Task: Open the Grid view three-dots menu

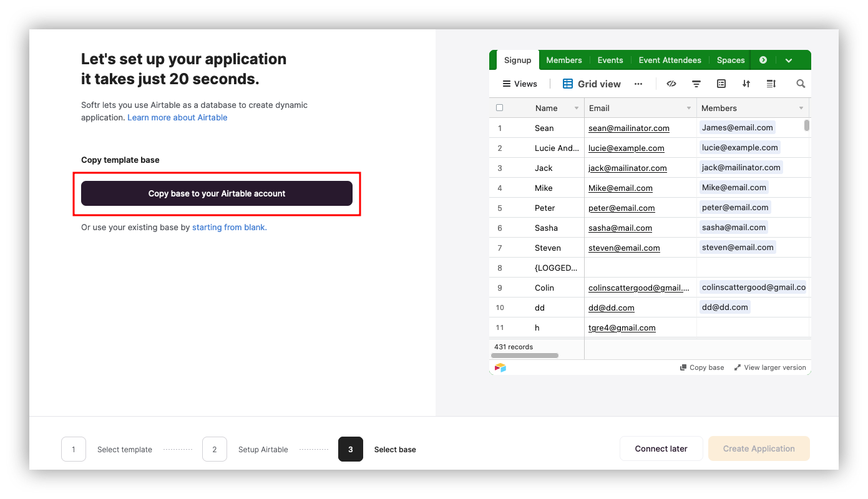Action: (638, 84)
